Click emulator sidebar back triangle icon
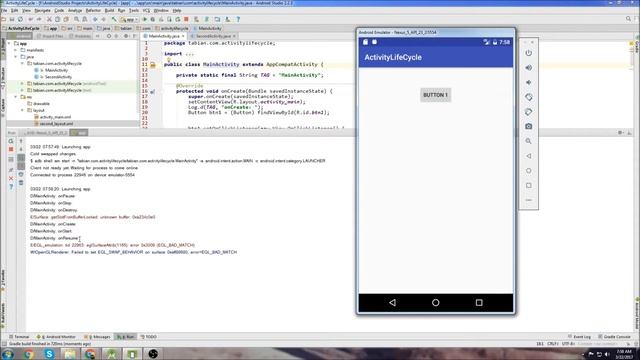 coord(529,156)
